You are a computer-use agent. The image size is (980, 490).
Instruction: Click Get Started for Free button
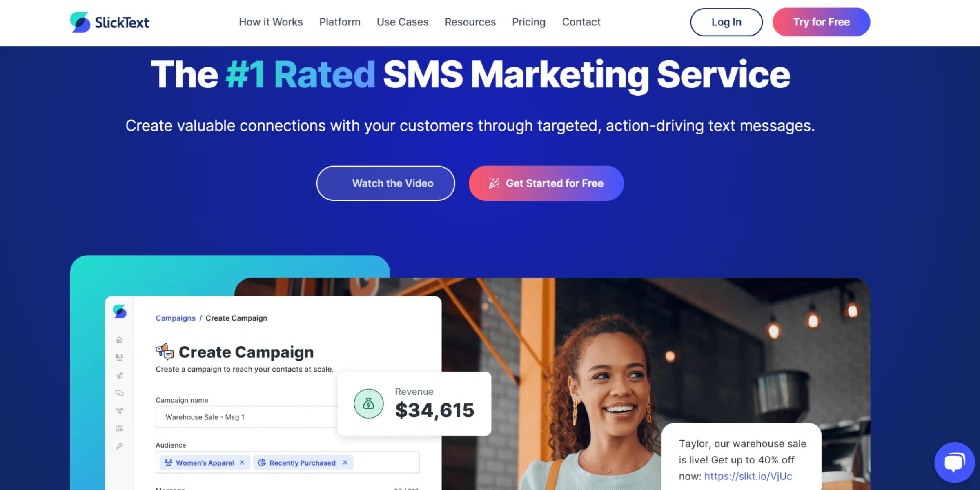pos(546,183)
